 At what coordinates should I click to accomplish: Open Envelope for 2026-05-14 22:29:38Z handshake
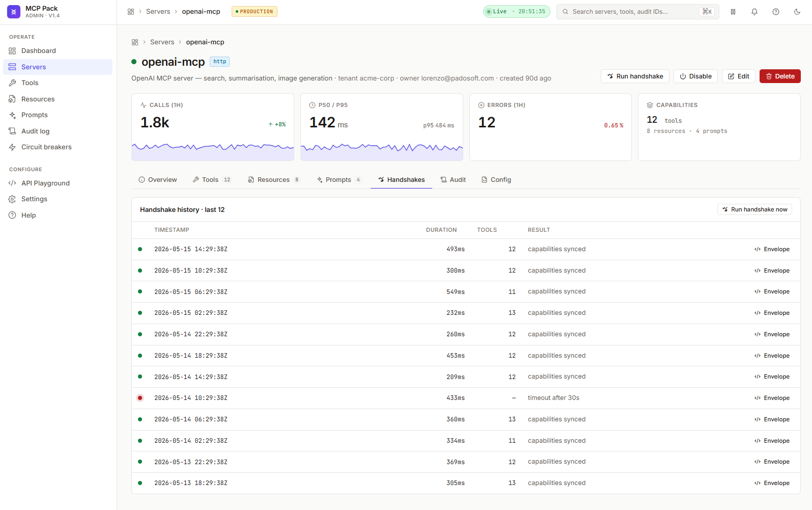[772, 335]
